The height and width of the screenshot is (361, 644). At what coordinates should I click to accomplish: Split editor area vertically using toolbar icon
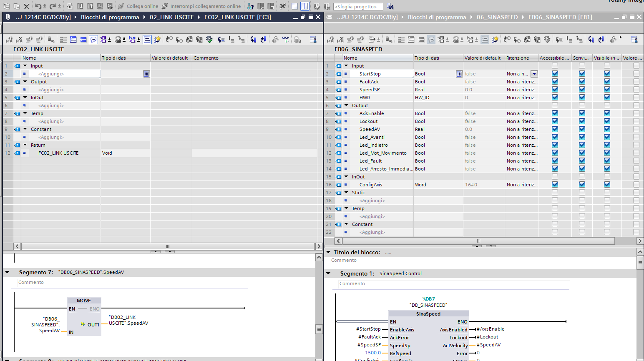pos(305,6)
